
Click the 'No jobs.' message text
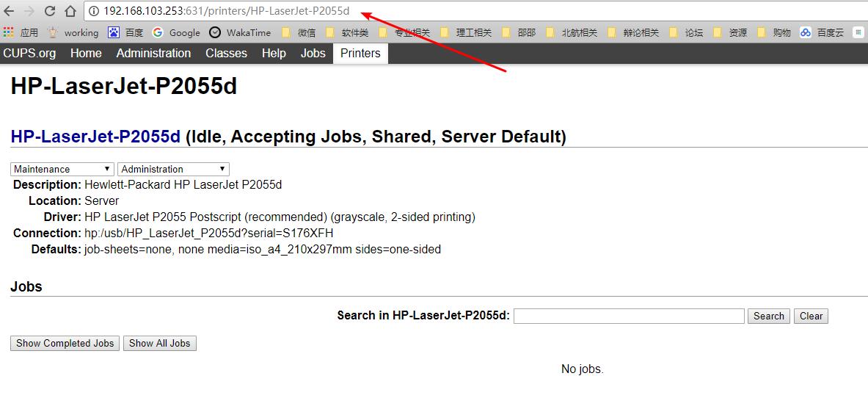pyautogui.click(x=582, y=369)
